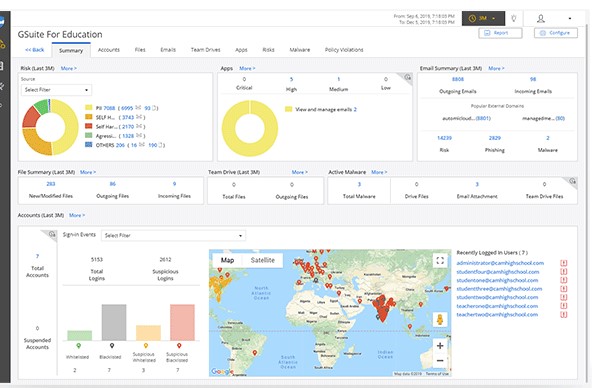Open the Policy Violations tab

[x=344, y=50]
